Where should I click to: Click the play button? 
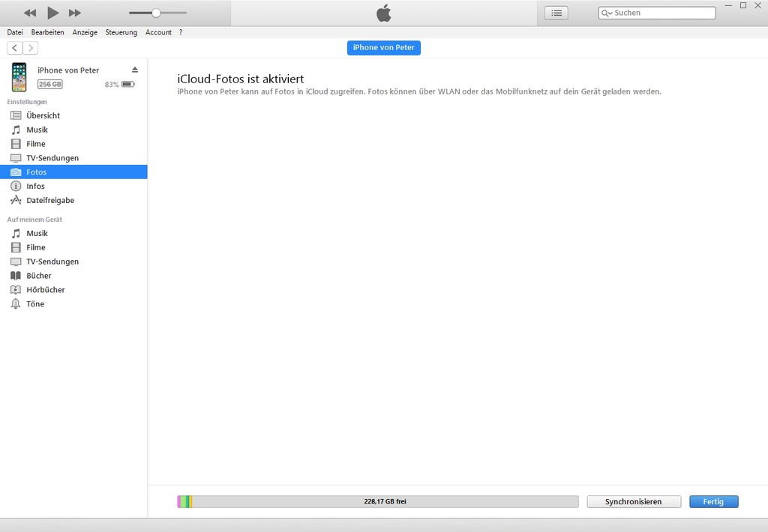(x=52, y=13)
